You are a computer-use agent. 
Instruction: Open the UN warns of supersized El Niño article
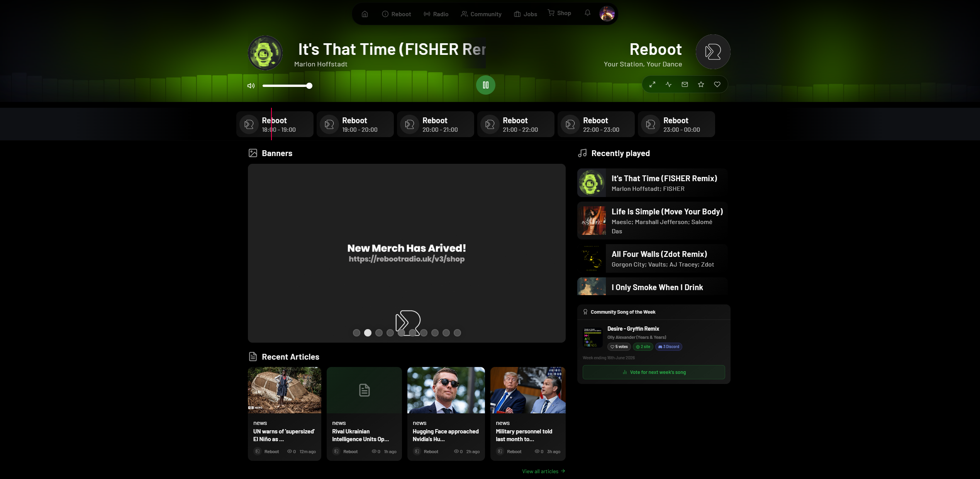(285, 414)
